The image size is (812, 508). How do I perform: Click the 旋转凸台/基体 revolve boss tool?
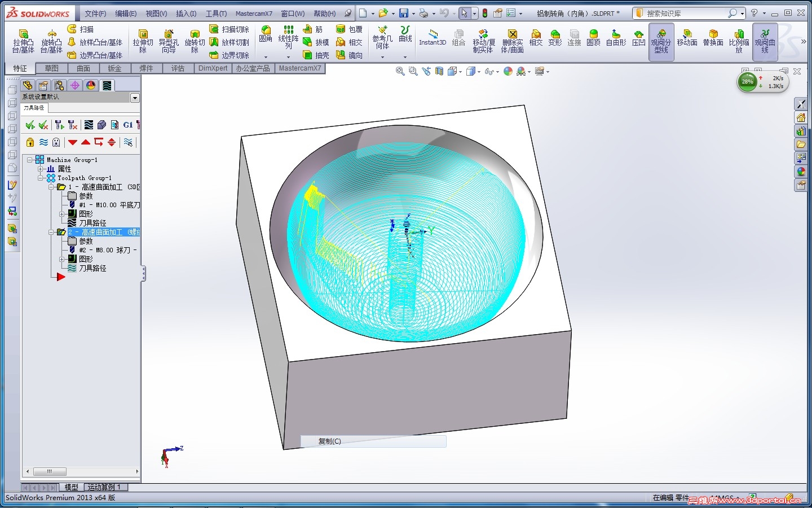click(x=51, y=42)
